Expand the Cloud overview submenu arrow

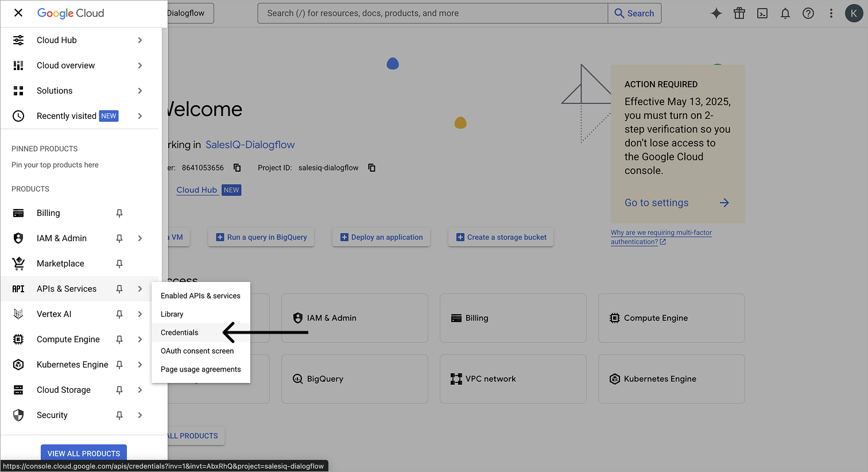click(x=140, y=65)
